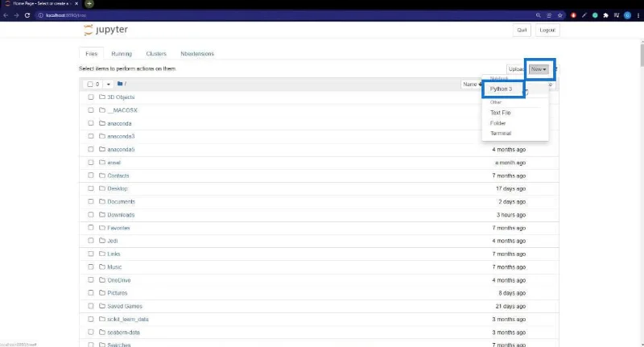Choose Terminal from the New menu
Viewport: 644px width, 347px height.
[501, 134]
